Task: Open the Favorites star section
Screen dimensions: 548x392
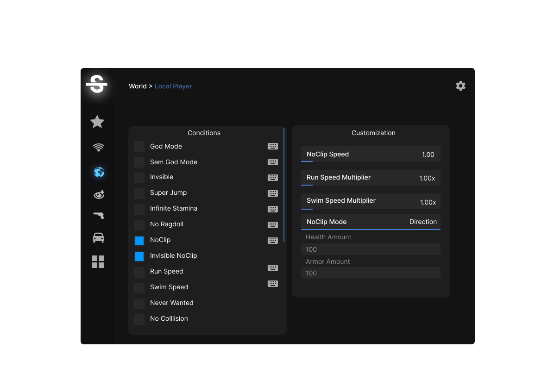Action: [x=98, y=121]
